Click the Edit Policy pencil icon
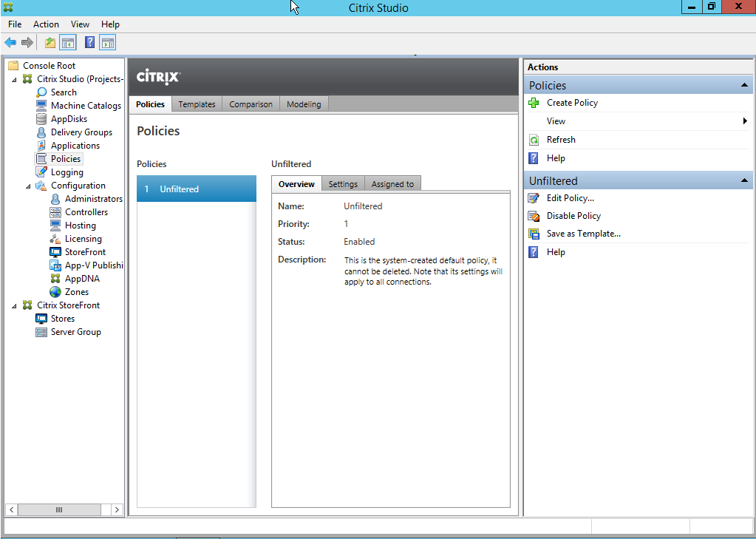 click(534, 198)
